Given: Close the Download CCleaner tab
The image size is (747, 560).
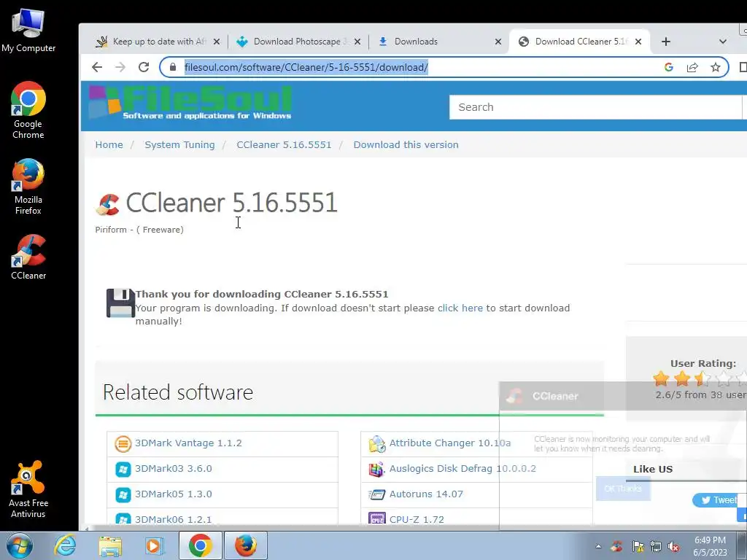Looking at the screenshot, I should [638, 42].
